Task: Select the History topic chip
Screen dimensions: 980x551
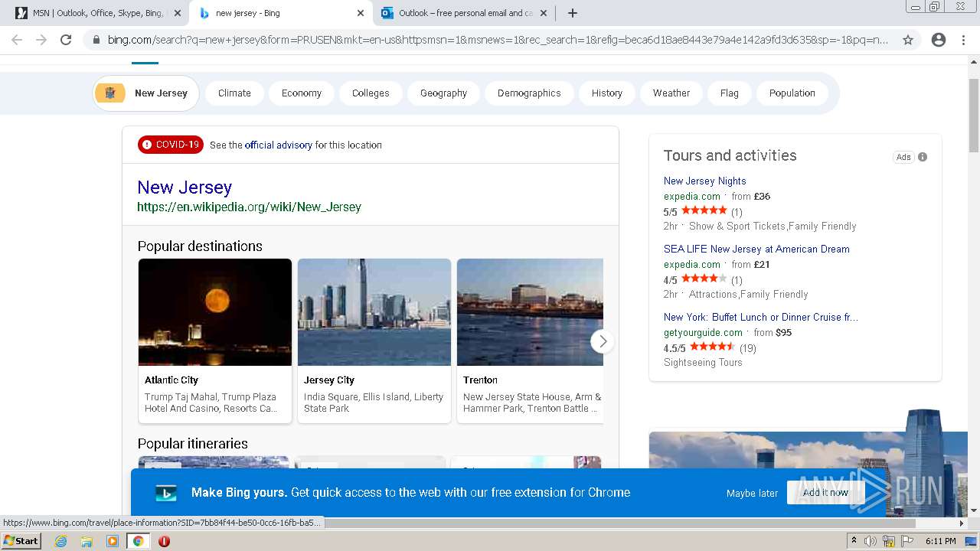Action: tap(607, 93)
